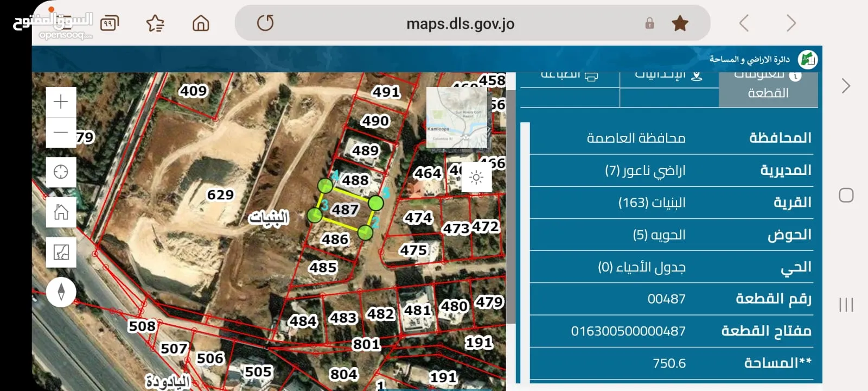Click parcel label 482 on the map
The width and height of the screenshot is (868, 391).
[381, 314]
